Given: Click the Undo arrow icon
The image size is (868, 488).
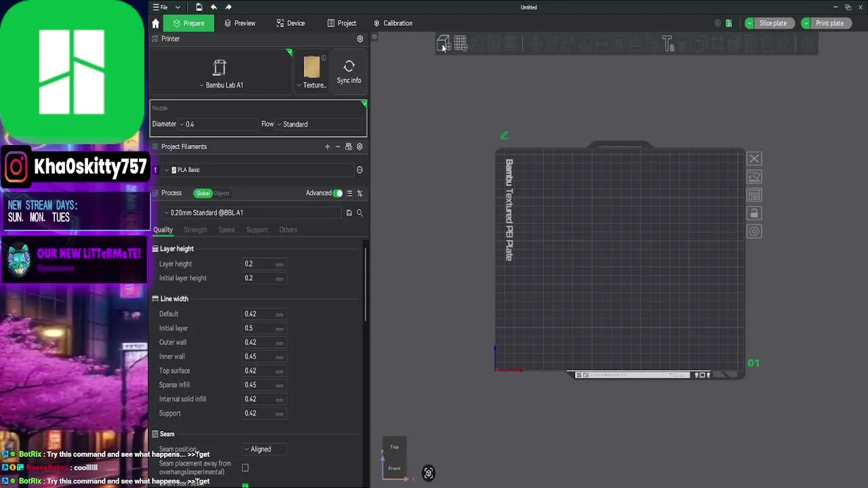Looking at the screenshot, I should pos(214,7).
